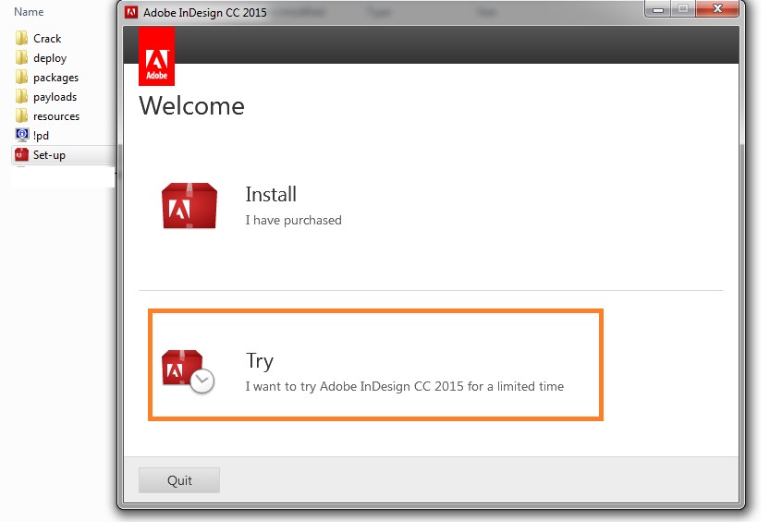This screenshot has width=770, height=532.
Task: Sort by the Name column header
Action: (29, 12)
